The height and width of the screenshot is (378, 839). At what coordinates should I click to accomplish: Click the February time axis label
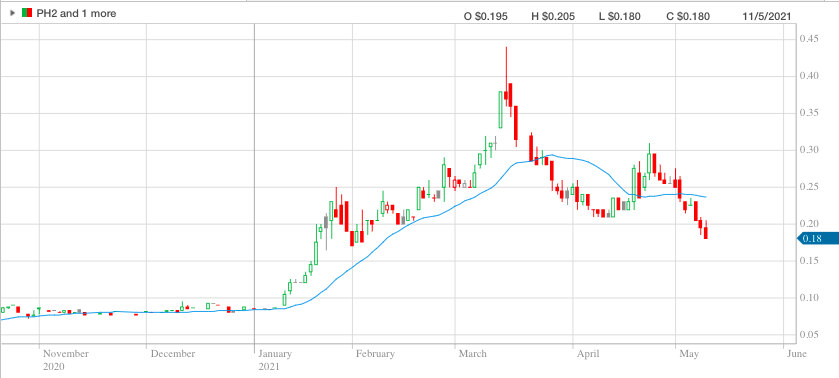[x=375, y=354]
